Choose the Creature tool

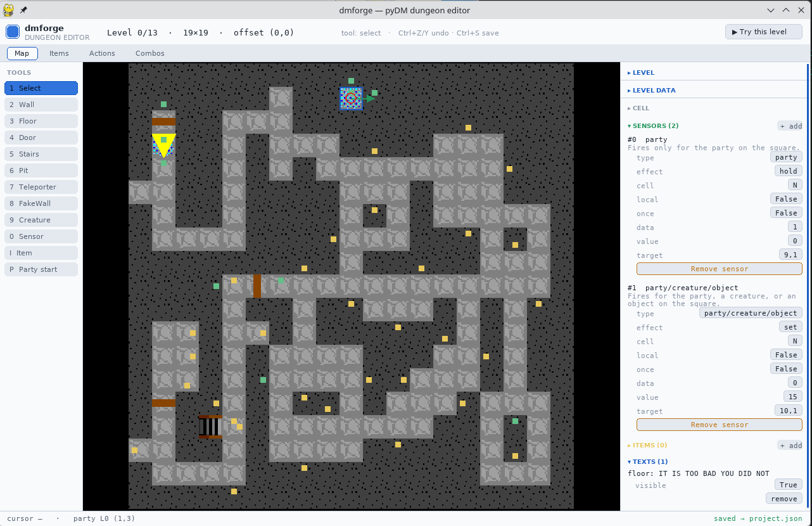coord(41,220)
